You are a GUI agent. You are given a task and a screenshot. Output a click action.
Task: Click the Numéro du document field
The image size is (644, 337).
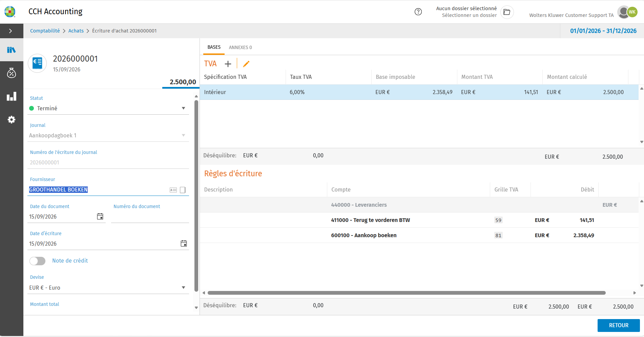pos(150,217)
